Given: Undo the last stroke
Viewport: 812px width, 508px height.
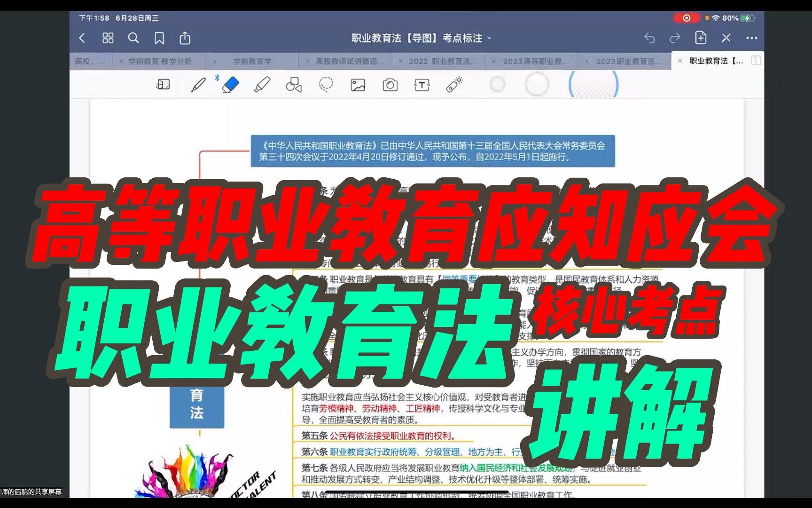Looking at the screenshot, I should coord(649,38).
